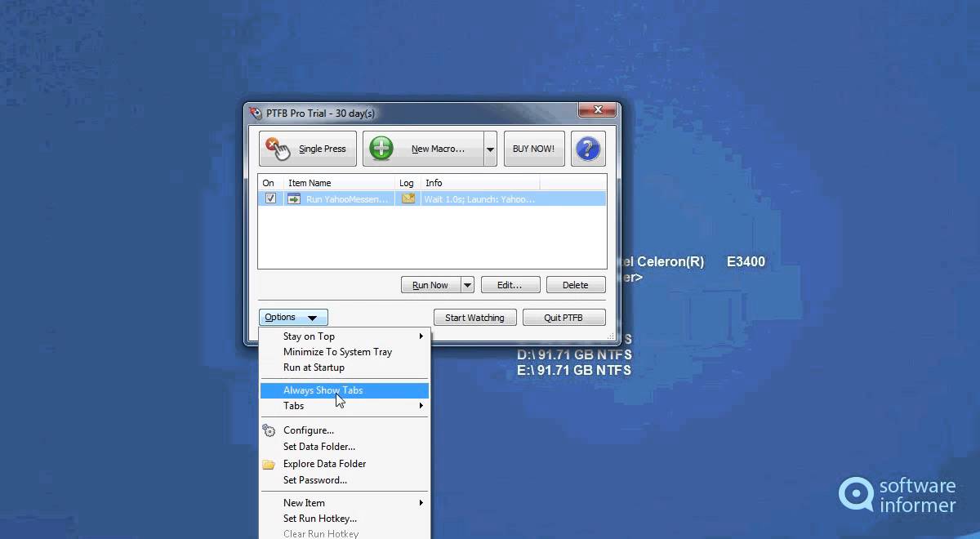Click the folder icon beside Explore Data Folder
Image resolution: width=980 pixels, height=539 pixels.
tap(268, 464)
